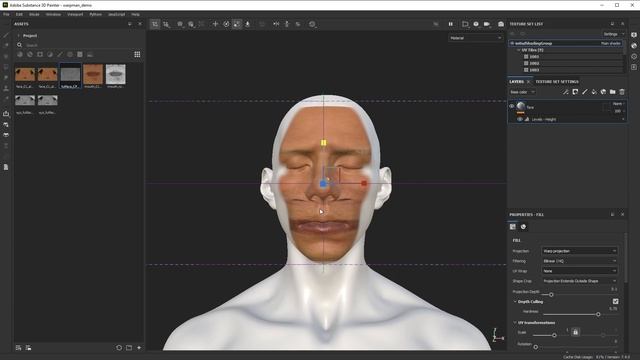The height and width of the screenshot is (360, 640).
Task: Select the orange mouth texture thumbnail
Action: click(93, 75)
